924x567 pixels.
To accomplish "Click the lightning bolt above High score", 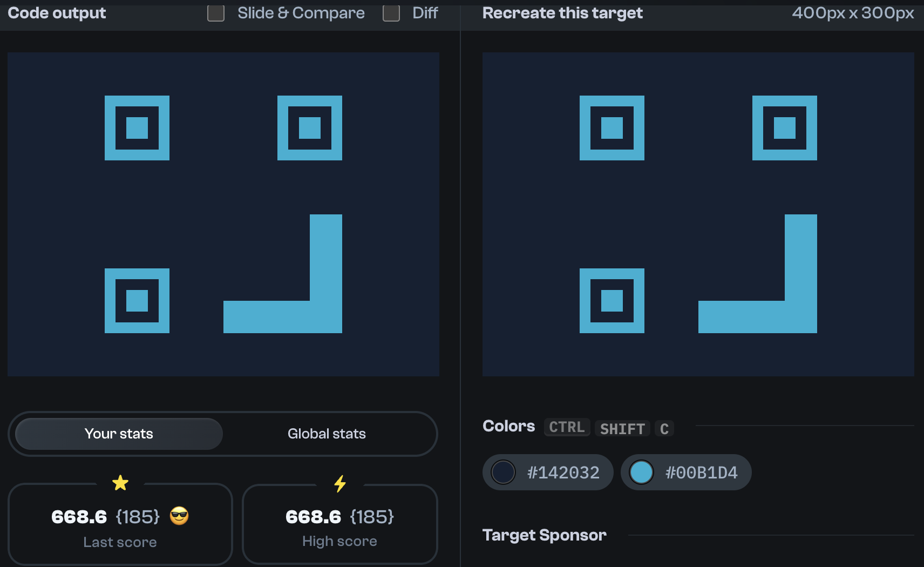I will [339, 482].
